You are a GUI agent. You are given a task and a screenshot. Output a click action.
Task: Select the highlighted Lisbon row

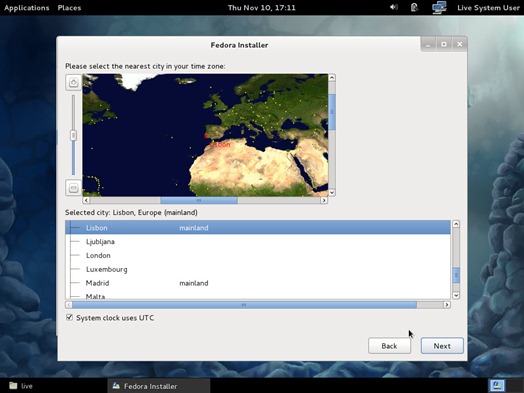click(258, 228)
